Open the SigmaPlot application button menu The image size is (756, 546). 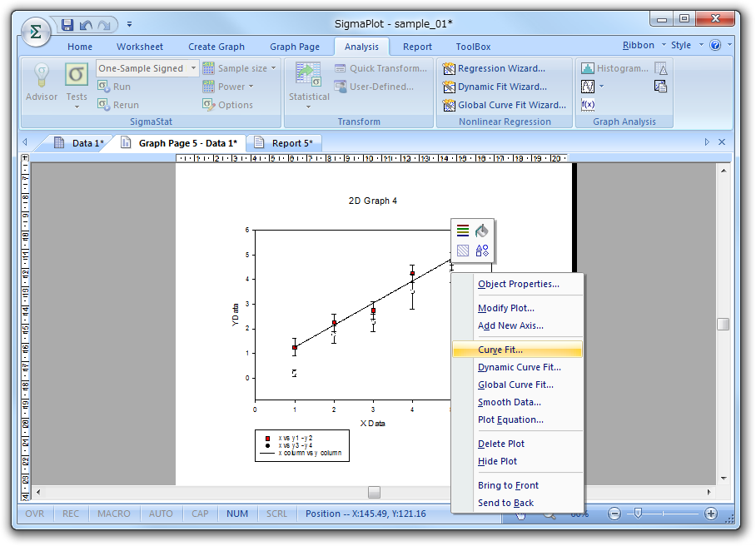(x=35, y=32)
